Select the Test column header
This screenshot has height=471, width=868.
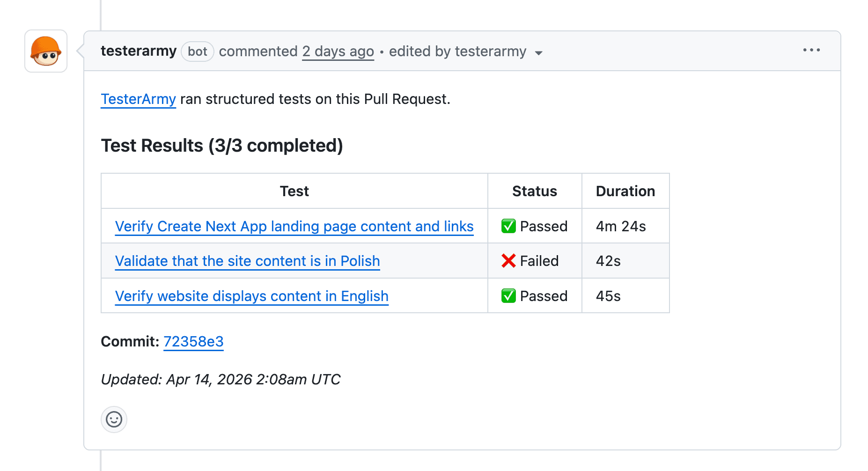click(x=294, y=191)
